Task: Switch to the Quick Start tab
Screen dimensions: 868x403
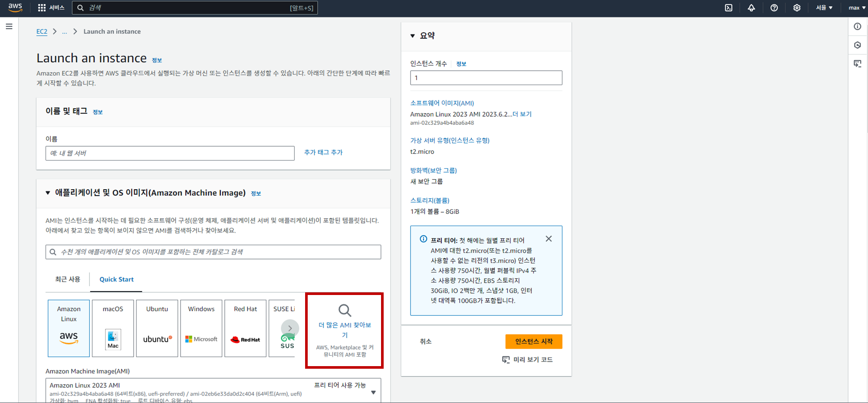Action: pyautogui.click(x=116, y=279)
